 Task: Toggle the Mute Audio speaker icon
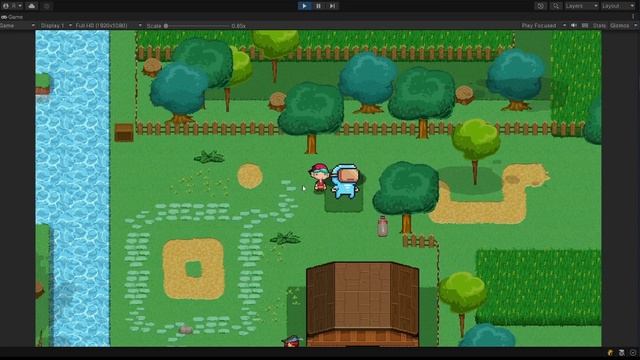tap(574, 26)
